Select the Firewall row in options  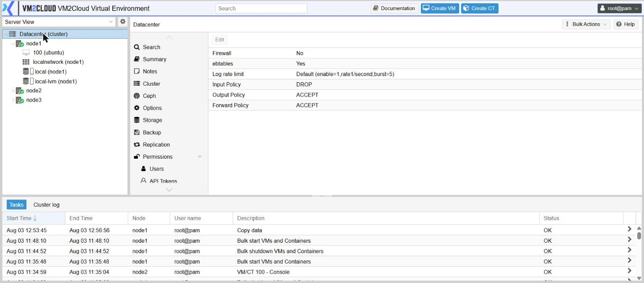[x=425, y=53]
